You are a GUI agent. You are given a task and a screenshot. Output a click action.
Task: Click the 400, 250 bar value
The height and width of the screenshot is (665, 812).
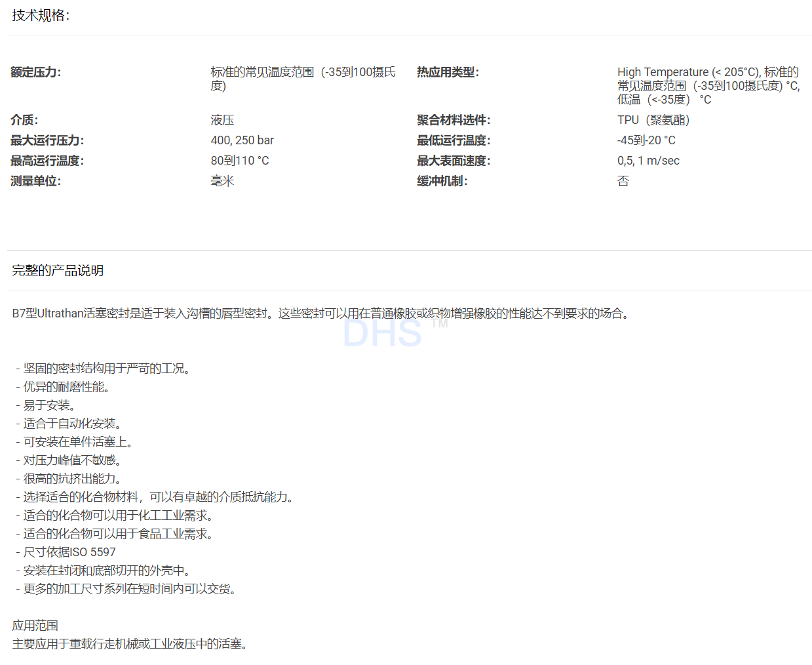tap(242, 140)
